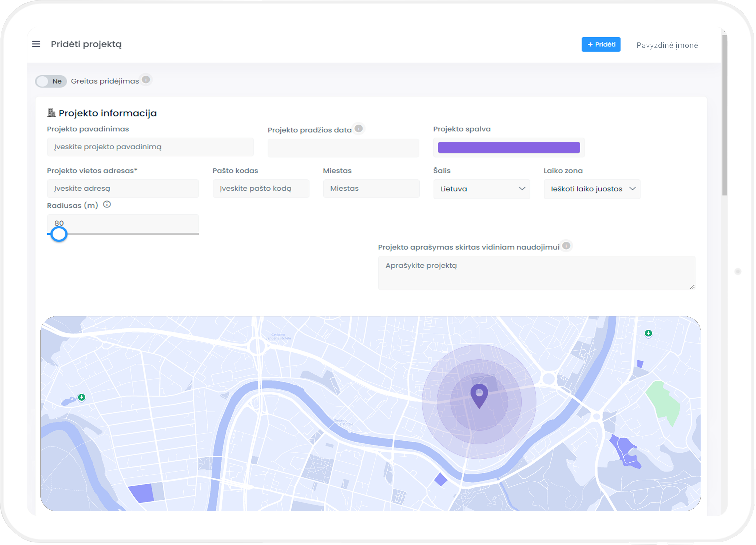Click info icon beside Projekto aprašymas label
This screenshot has width=756, height=545.
[x=566, y=246]
